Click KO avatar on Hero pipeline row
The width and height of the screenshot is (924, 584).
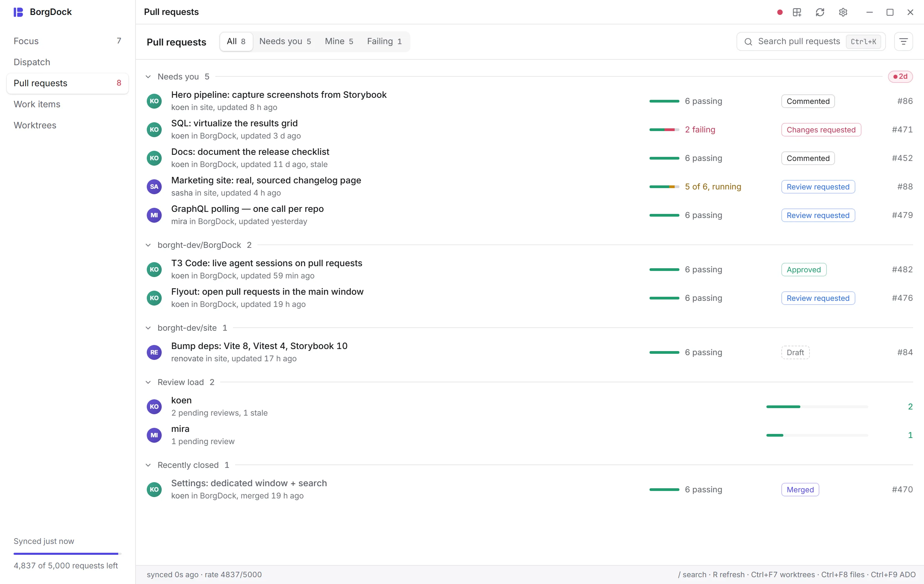154,101
